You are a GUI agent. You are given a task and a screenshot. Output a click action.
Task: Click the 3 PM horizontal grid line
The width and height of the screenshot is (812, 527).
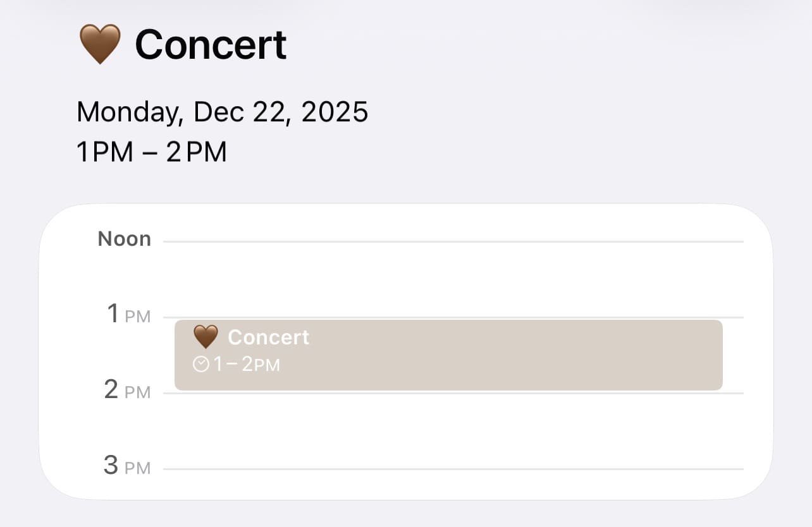pyautogui.click(x=452, y=469)
